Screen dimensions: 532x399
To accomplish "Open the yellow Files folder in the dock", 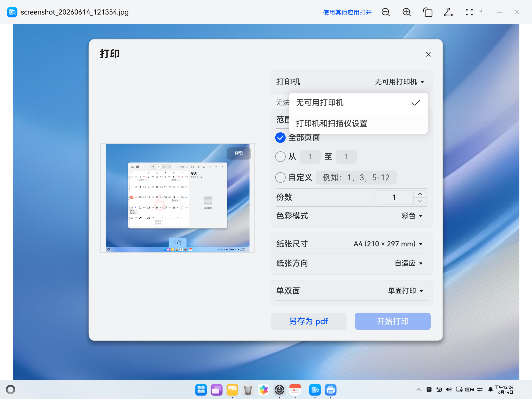I will tap(232, 390).
